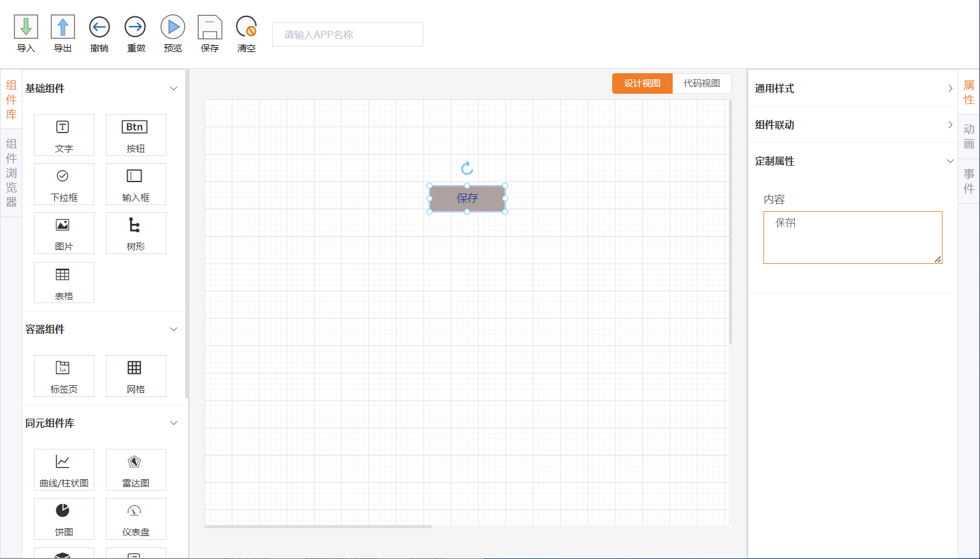Click the 内容 text area
The width and height of the screenshot is (980, 559).
[x=853, y=237]
